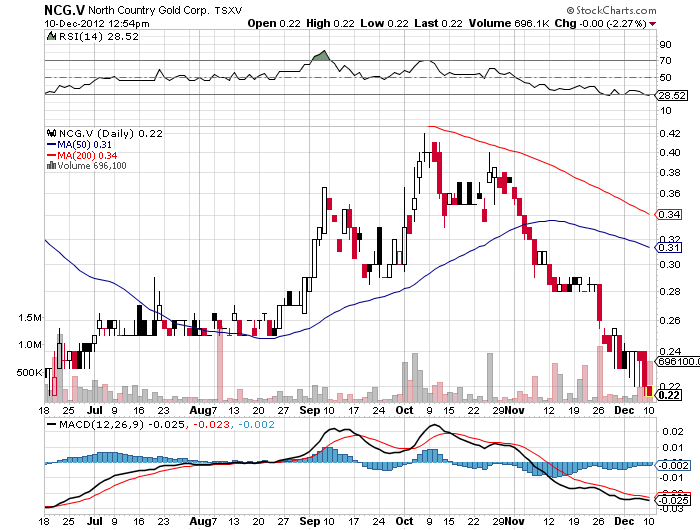Click the 70 level on the RSI axis
The image size is (700, 530).
[665, 61]
